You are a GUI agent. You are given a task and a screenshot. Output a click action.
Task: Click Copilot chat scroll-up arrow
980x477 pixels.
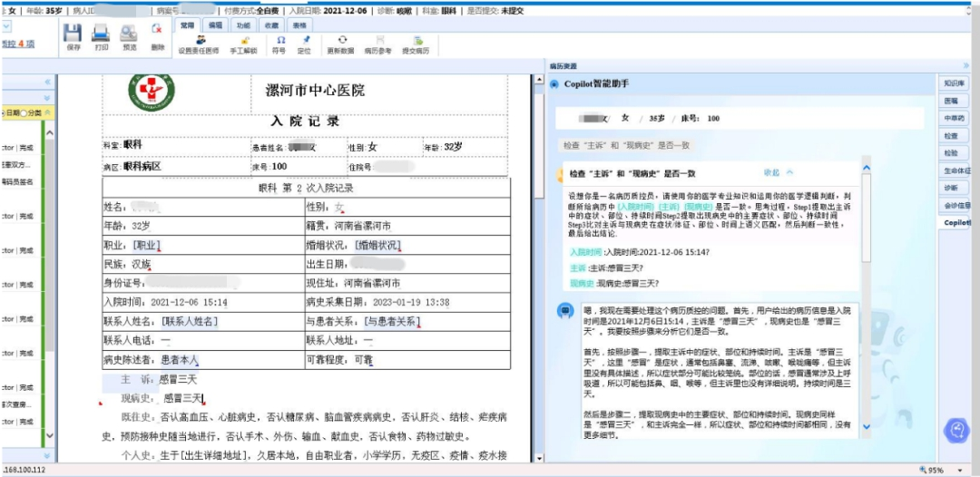[867, 168]
